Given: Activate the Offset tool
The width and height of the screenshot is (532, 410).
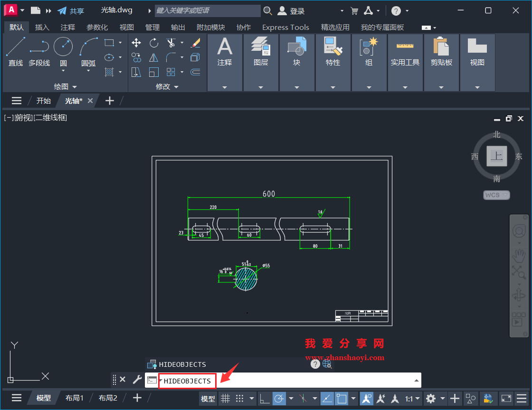Looking at the screenshot, I should click(136, 57).
